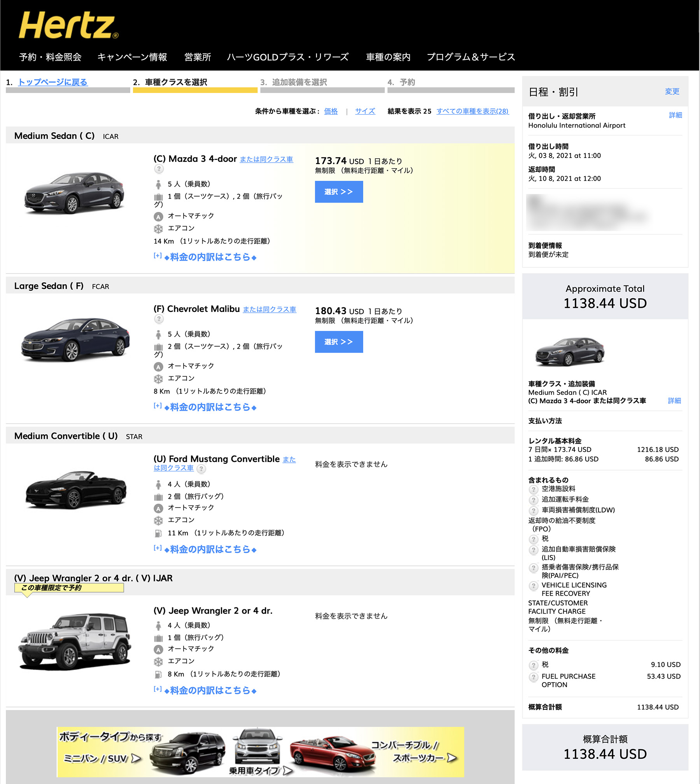
Task: Click help icon next to 税 9.10 USD
Action: [534, 665]
